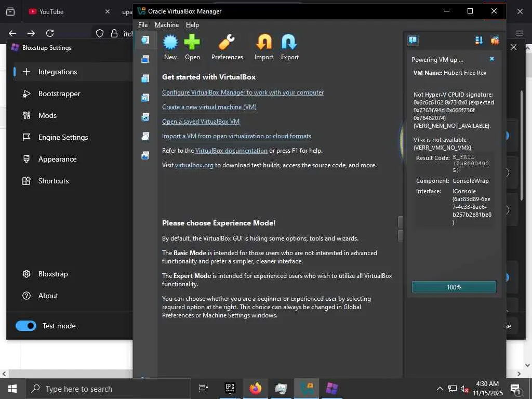The width and height of the screenshot is (532, 399).
Task: Click Open a saved VirtualBox VM link
Action: pyautogui.click(x=201, y=122)
